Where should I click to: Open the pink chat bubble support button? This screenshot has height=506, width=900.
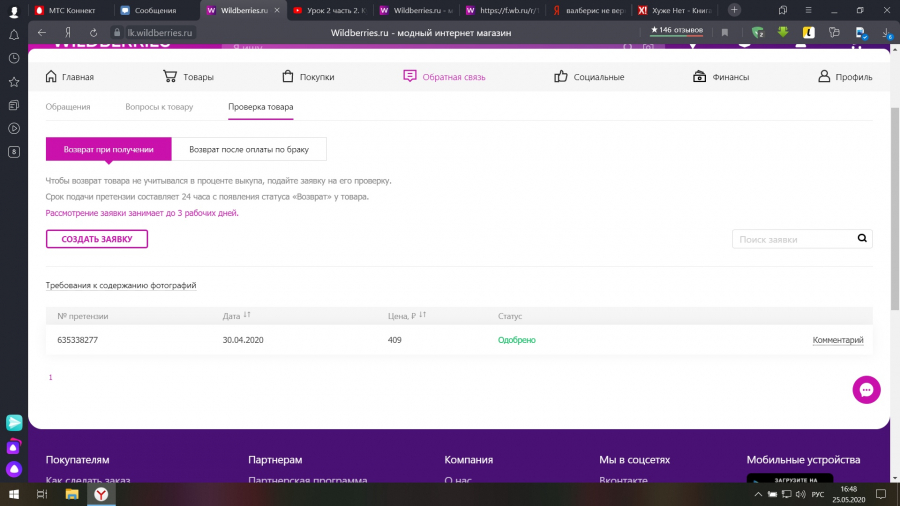click(x=866, y=390)
